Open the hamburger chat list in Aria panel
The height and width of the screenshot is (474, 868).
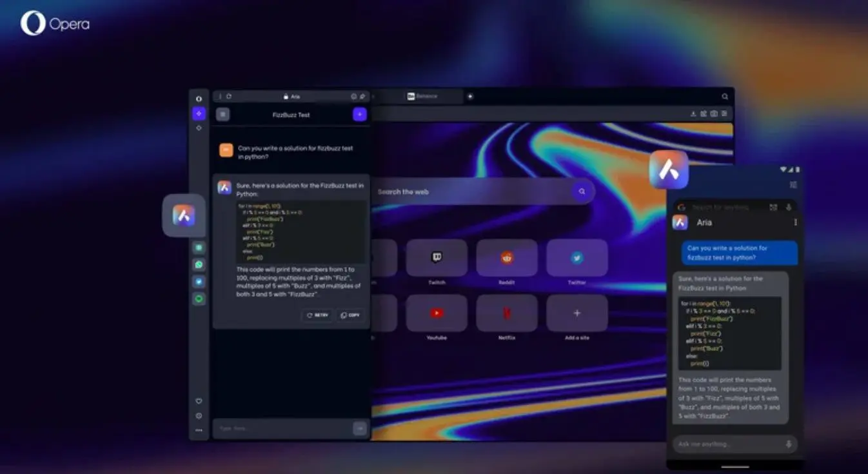click(223, 114)
